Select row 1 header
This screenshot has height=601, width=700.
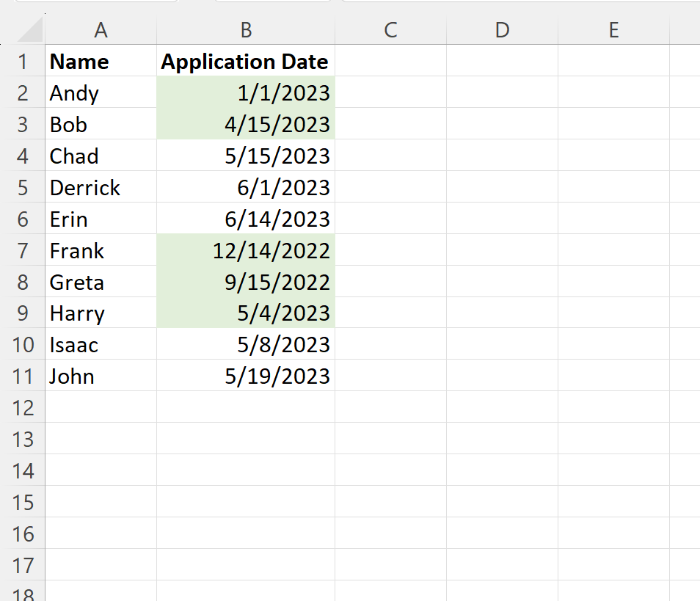23,61
